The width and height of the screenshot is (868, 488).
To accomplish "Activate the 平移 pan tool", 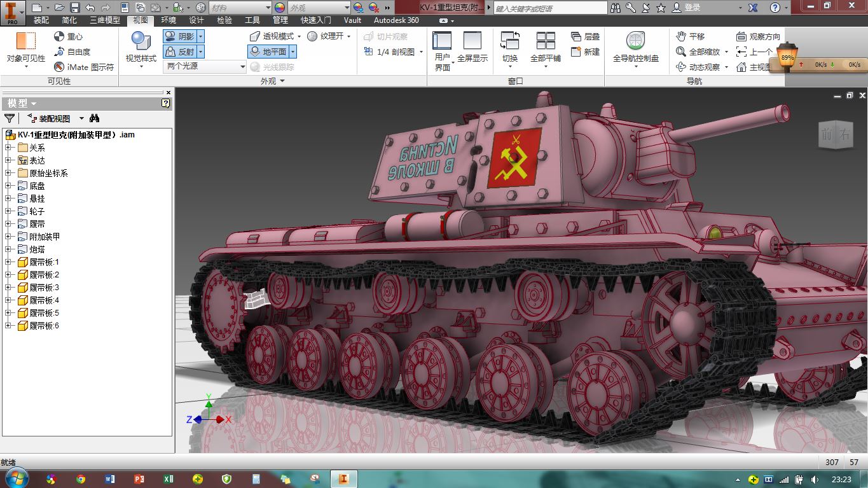I will 691,37.
